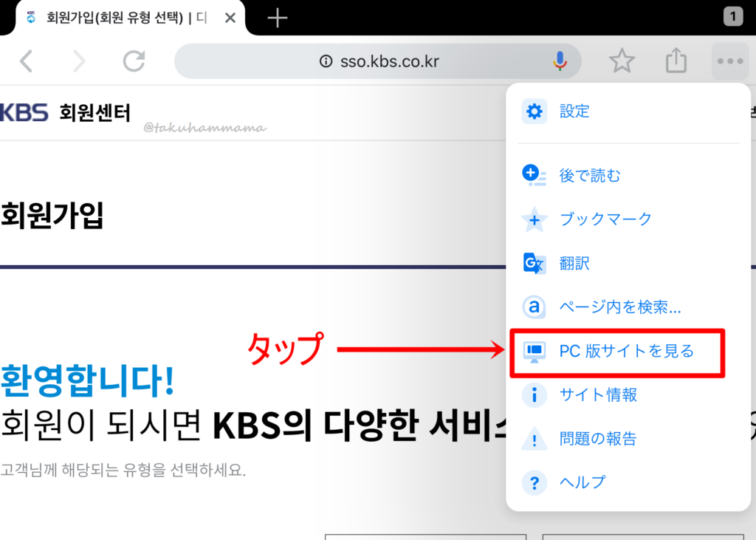The width and height of the screenshot is (756, 540).
Task: Click the 後で読む reading list icon
Action: 535,175
